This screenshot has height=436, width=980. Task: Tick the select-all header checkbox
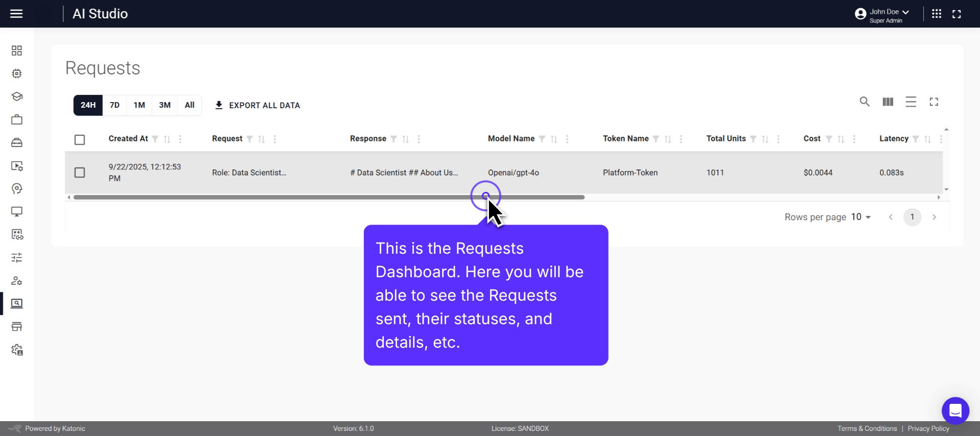pyautogui.click(x=80, y=139)
